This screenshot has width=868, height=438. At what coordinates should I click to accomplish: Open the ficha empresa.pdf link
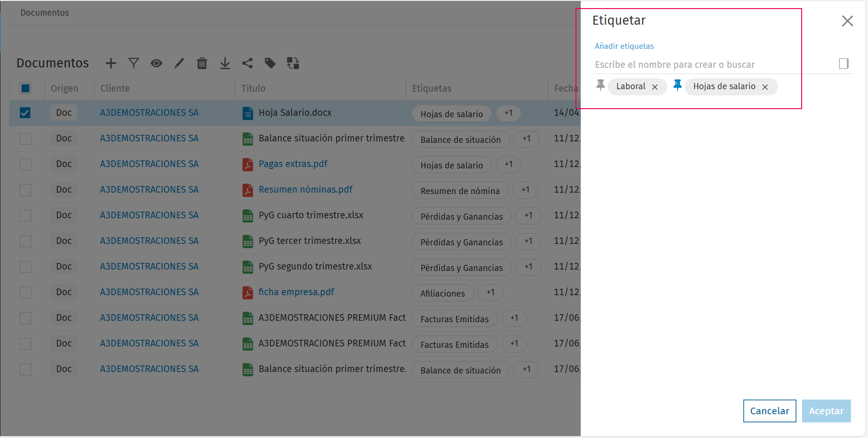tap(297, 292)
